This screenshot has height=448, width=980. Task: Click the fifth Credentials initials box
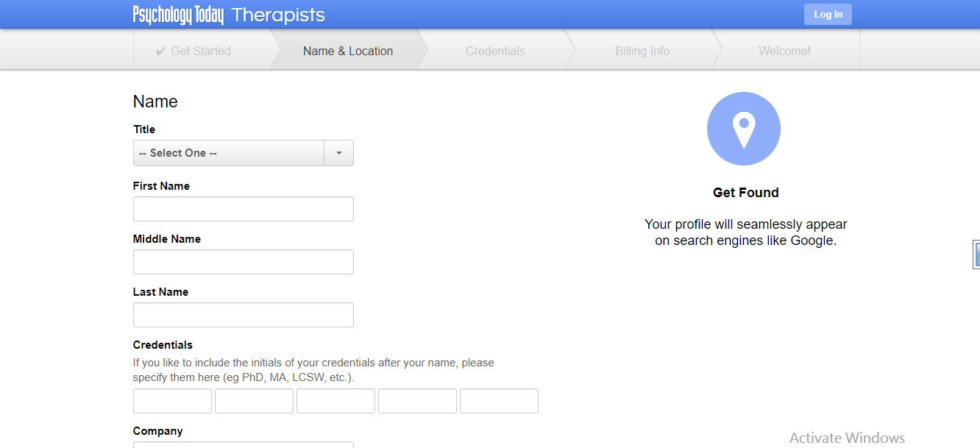499,401
